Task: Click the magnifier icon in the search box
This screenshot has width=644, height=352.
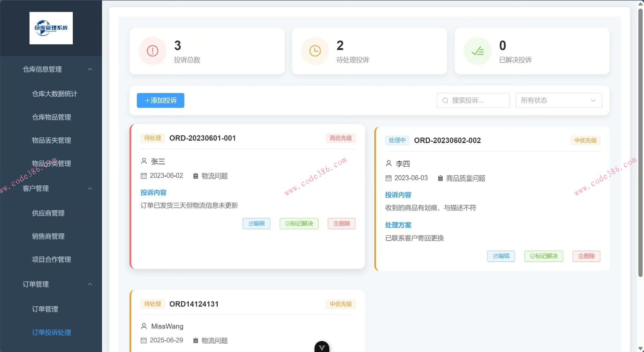Action: coord(445,100)
